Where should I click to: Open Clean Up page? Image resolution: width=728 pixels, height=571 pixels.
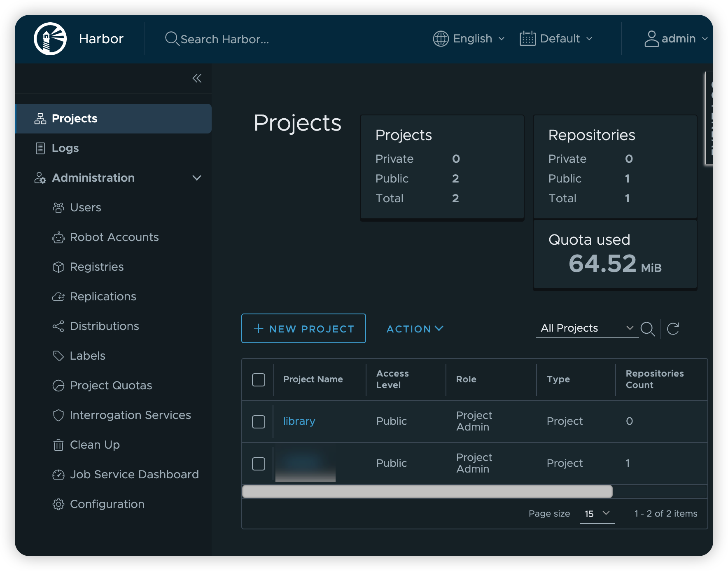[x=95, y=445]
